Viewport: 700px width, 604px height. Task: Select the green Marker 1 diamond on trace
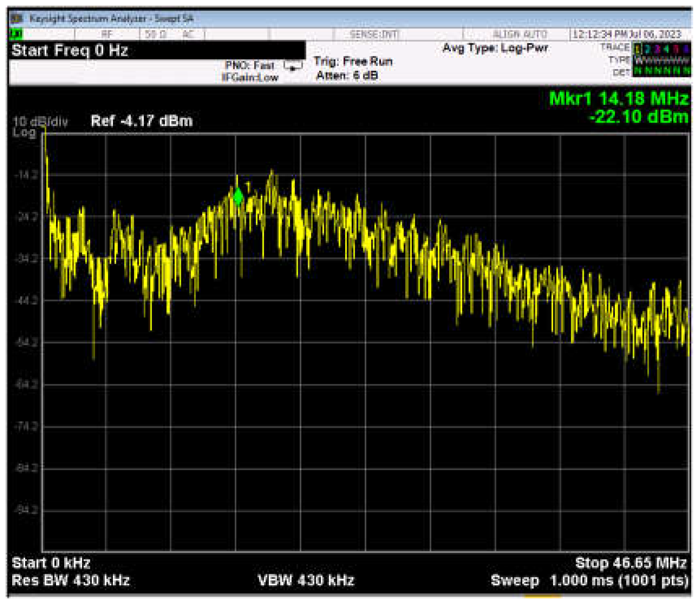pos(238,197)
